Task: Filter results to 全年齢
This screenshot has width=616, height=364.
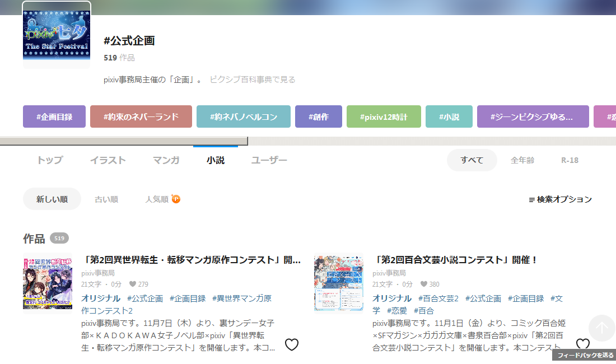Action: (522, 160)
